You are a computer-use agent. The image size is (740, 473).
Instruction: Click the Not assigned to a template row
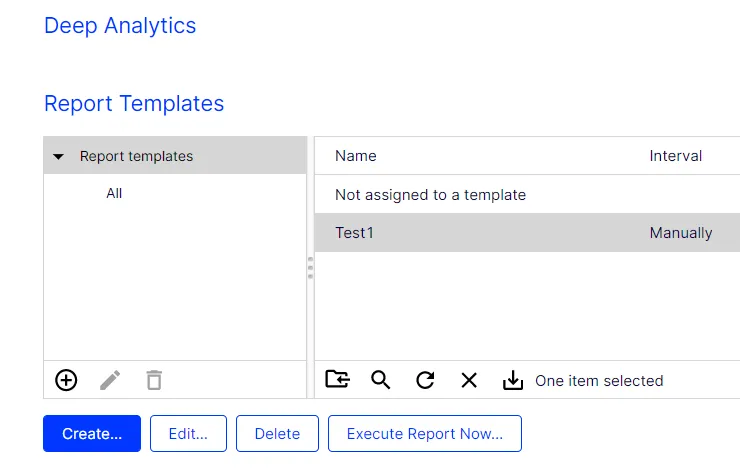[x=527, y=194]
